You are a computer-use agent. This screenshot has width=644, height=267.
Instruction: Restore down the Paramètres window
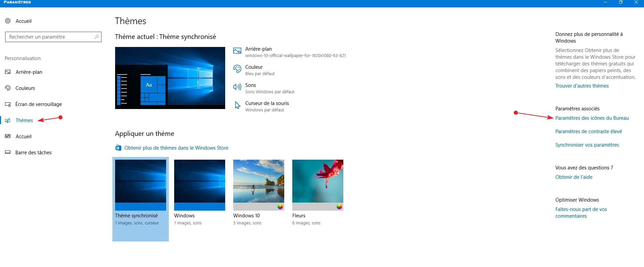(x=621, y=2)
